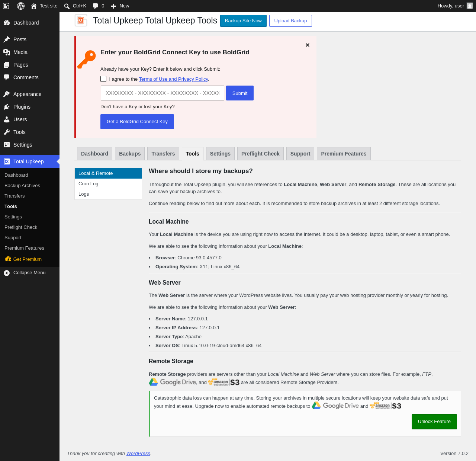Image resolution: width=476 pixels, height=461 pixels.
Task: Click the Version 7.0.2 footer text
Action: 454,454
